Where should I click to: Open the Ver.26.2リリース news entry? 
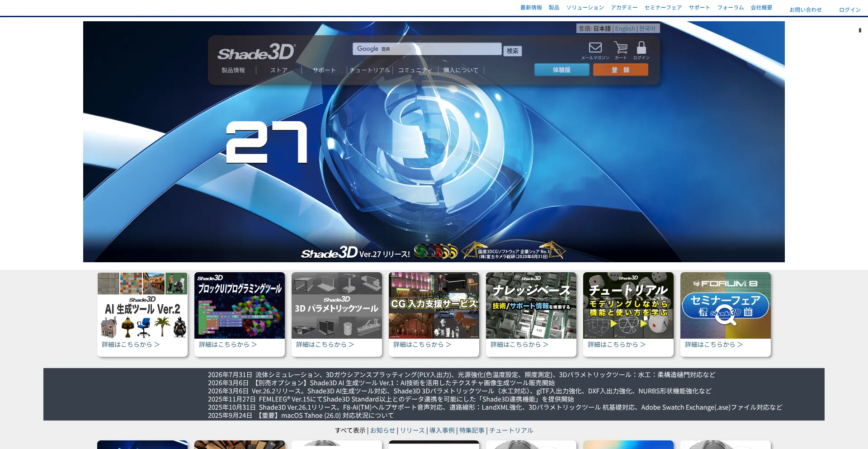click(459, 391)
